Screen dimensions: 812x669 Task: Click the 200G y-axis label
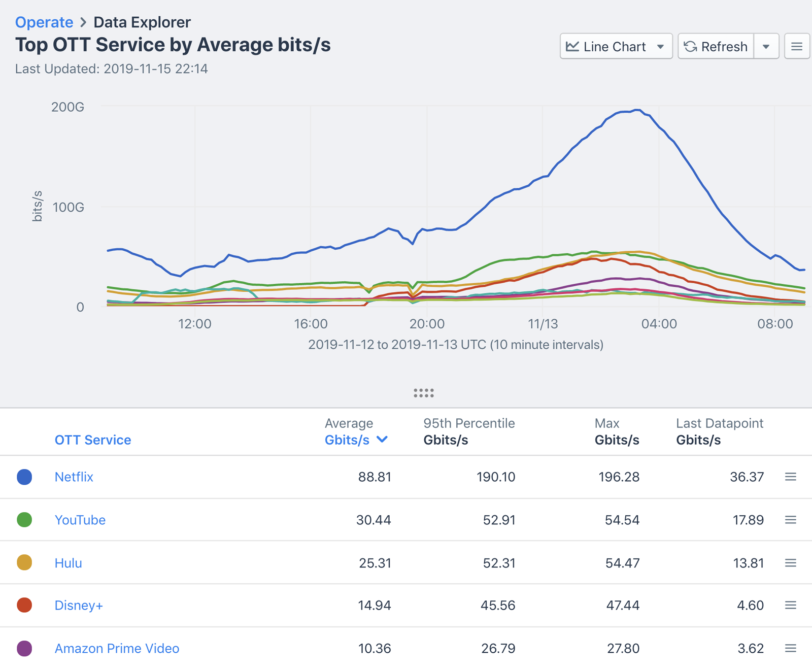67,107
